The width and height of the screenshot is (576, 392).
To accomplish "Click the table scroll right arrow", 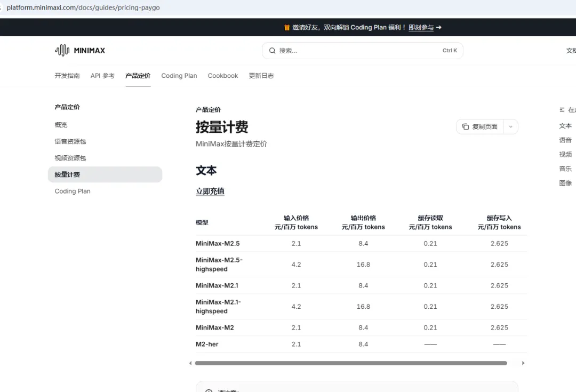I will pyautogui.click(x=523, y=363).
